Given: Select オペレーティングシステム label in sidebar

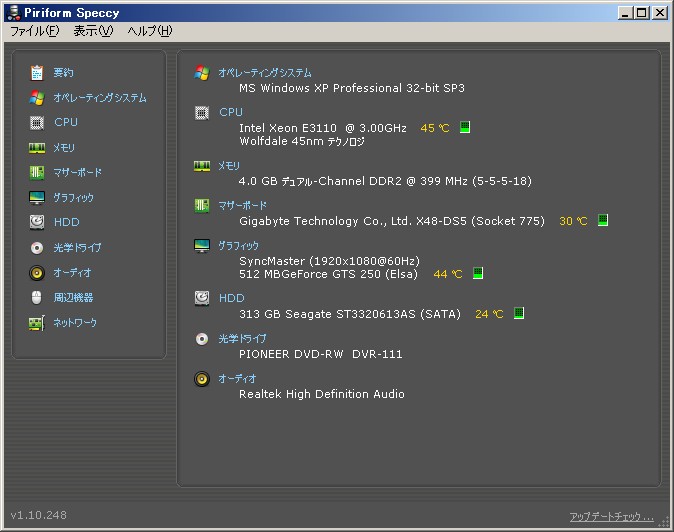Looking at the screenshot, I should tap(100, 98).
